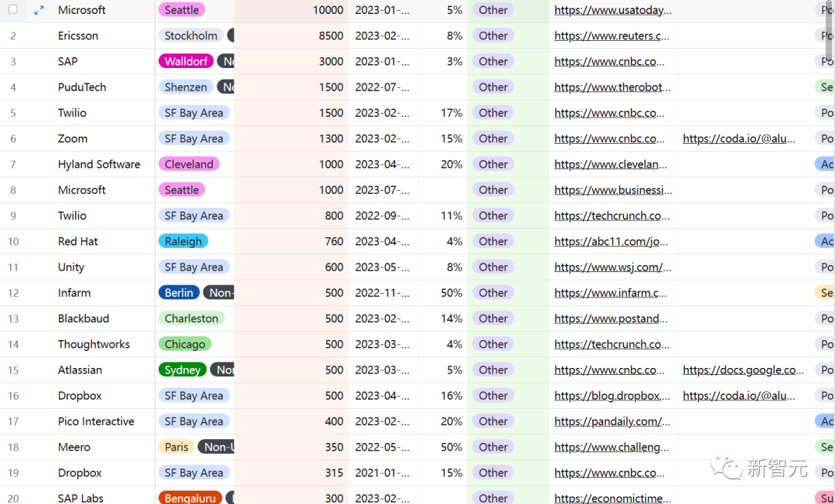Select 17% percentage in Twilio row
Viewport: 835px width, 504px height.
(451, 113)
